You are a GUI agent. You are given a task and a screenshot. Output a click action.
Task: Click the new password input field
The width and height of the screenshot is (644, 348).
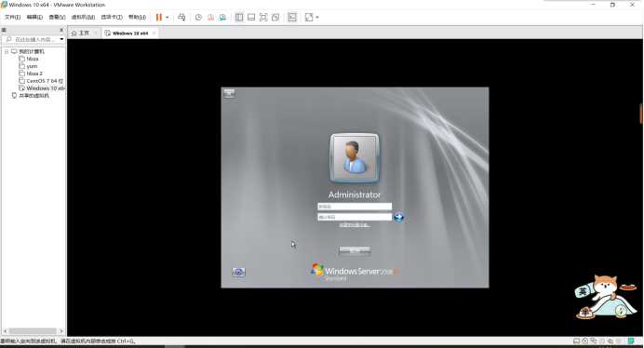coord(355,207)
